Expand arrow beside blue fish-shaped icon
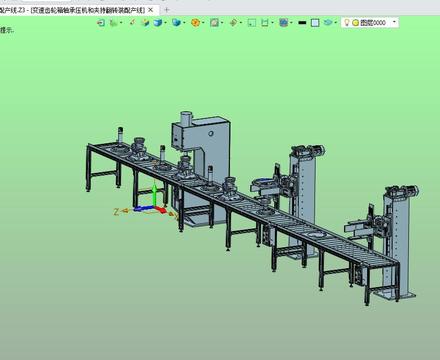Screen dimensions: 440x360 335,23
